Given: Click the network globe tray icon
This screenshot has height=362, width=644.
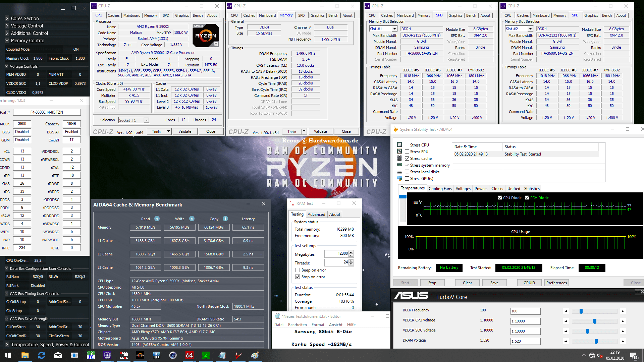Looking at the screenshot, I should coord(592,355).
